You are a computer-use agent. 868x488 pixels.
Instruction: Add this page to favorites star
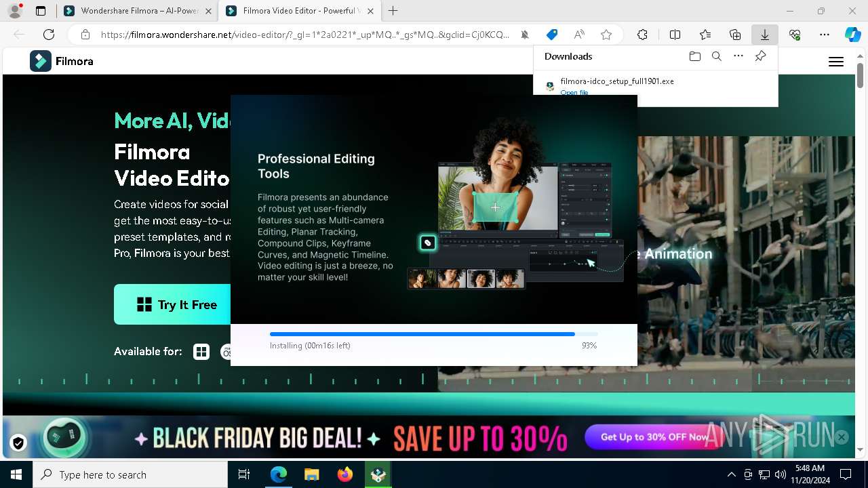606,35
